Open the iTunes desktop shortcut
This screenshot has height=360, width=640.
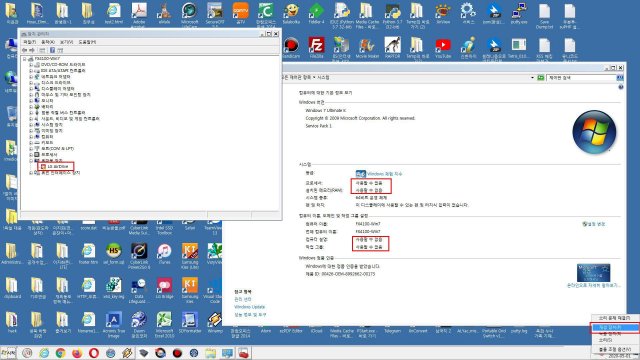[x=164, y=253]
